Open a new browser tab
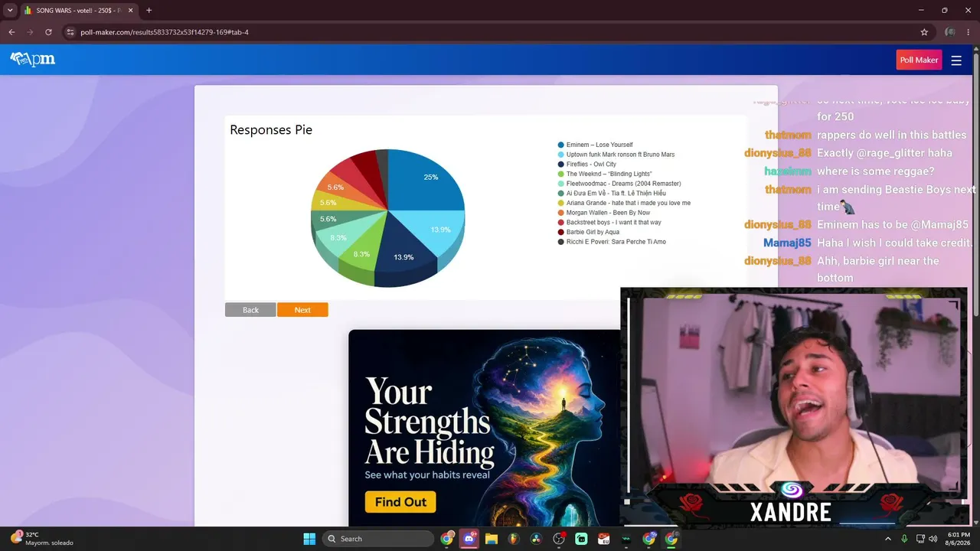Image resolution: width=980 pixels, height=551 pixels. tap(149, 10)
